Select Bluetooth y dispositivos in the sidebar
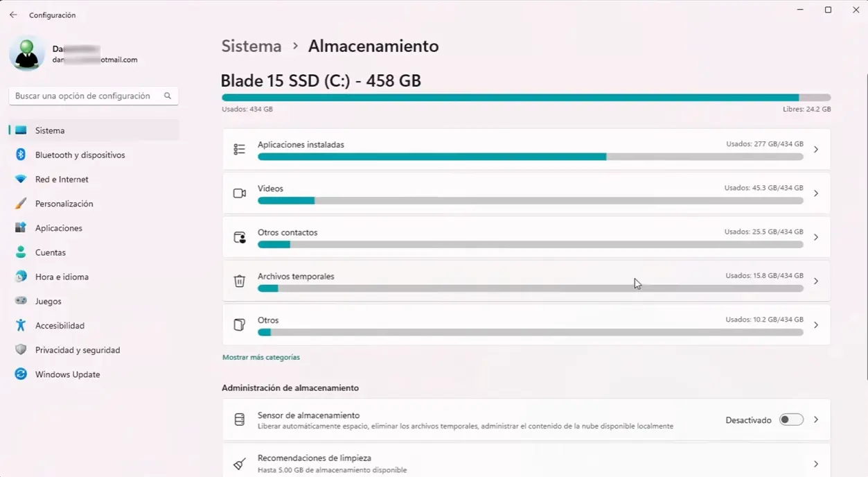 pyautogui.click(x=80, y=155)
